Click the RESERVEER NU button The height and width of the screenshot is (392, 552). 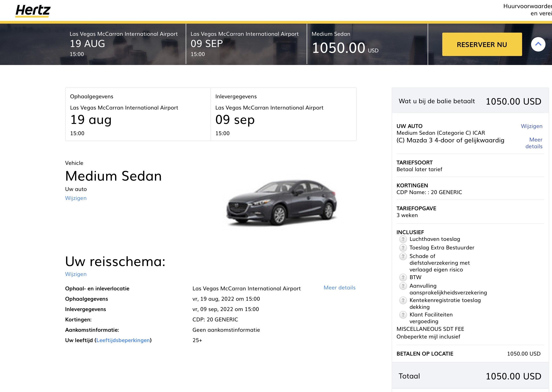point(482,44)
